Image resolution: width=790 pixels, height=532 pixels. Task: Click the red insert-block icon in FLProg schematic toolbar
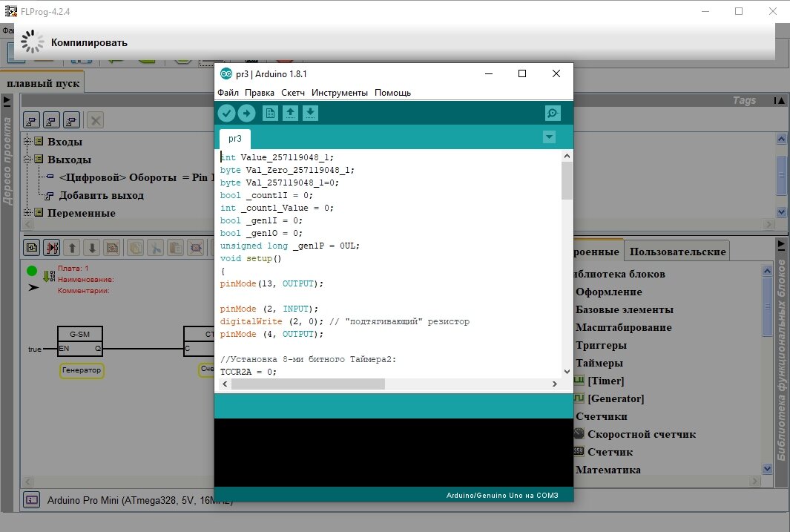(x=52, y=248)
